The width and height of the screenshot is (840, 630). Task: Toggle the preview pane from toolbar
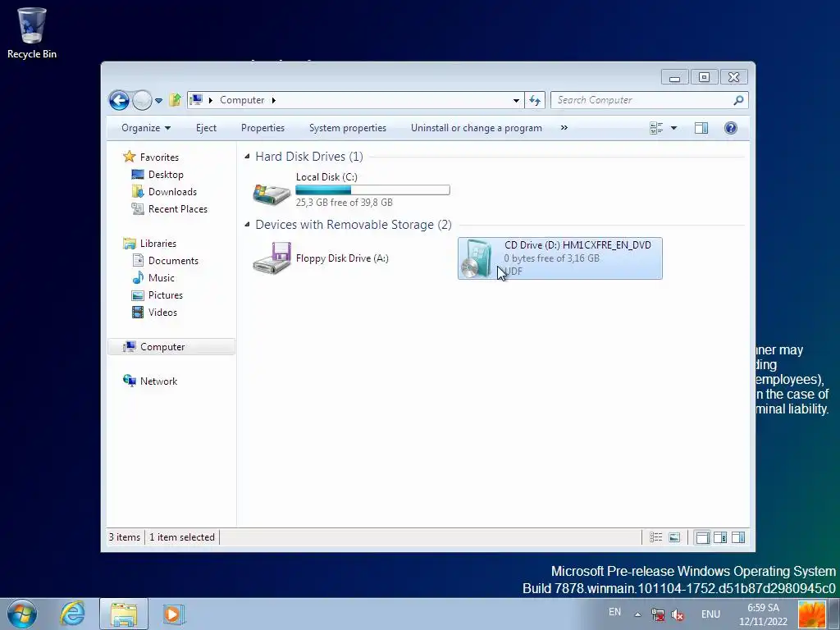(x=701, y=128)
